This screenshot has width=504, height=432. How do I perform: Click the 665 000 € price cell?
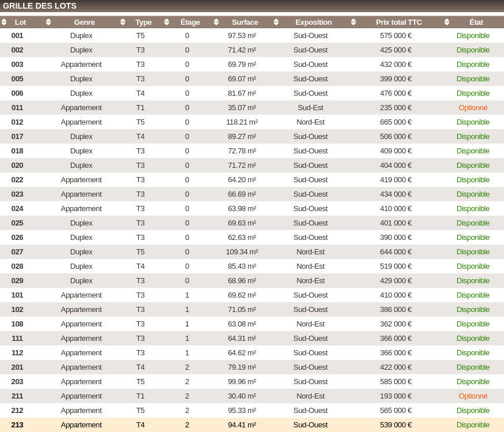(x=396, y=122)
